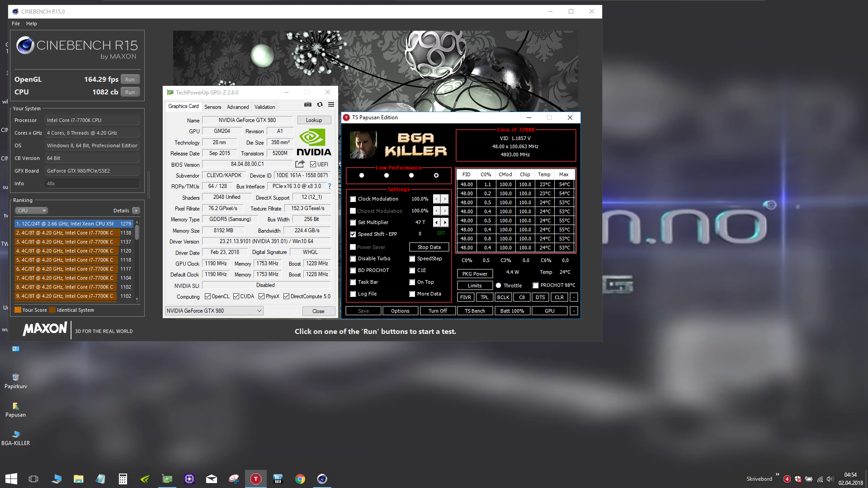The height and width of the screenshot is (488, 868).
Task: Enable Set Multiplier checkbox
Action: [353, 222]
